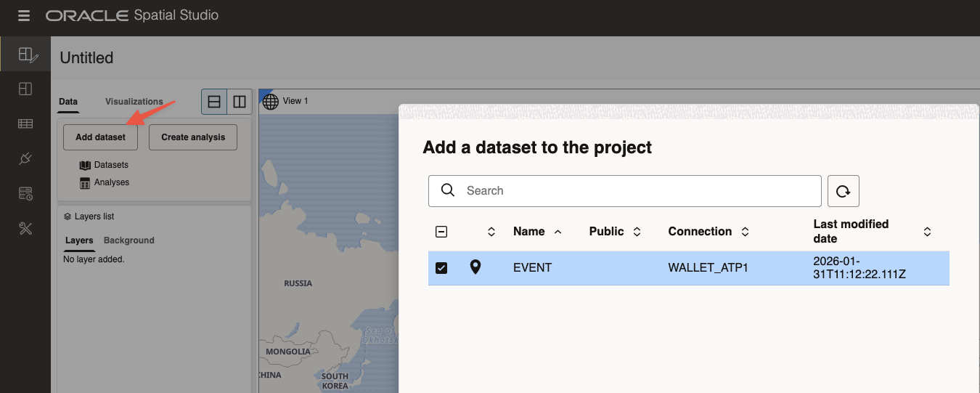The height and width of the screenshot is (393, 980).
Task: Open the hamburger navigation menu
Action: pyautogui.click(x=24, y=15)
